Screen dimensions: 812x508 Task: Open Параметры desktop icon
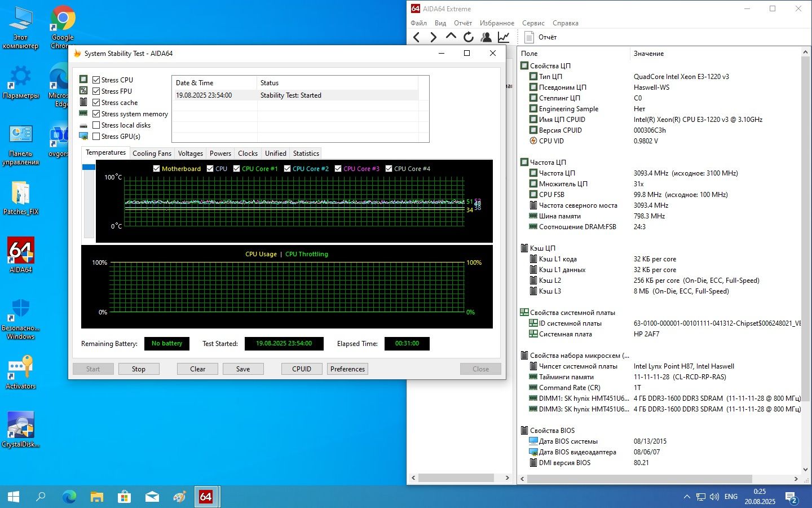[x=21, y=82]
